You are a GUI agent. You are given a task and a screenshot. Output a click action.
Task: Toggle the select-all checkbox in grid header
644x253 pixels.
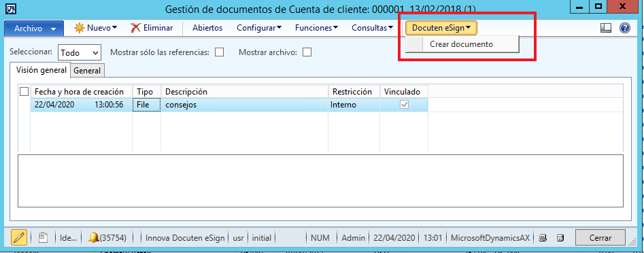pos(24,92)
